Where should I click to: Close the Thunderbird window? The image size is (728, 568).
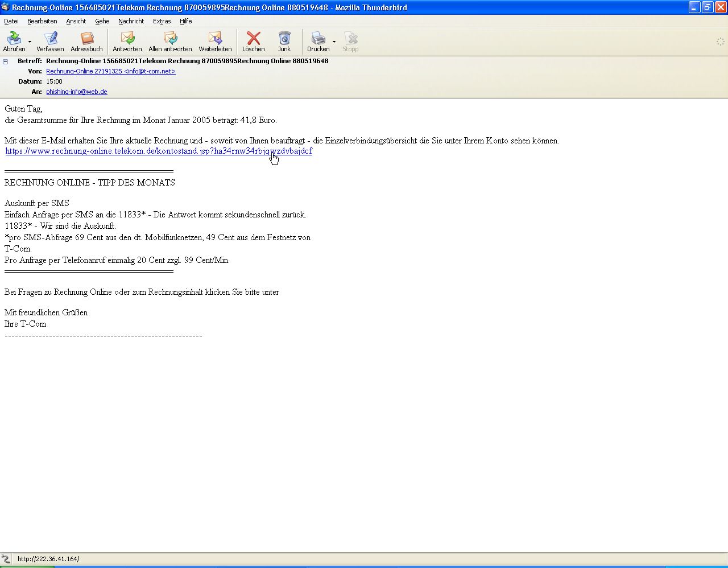point(721,7)
